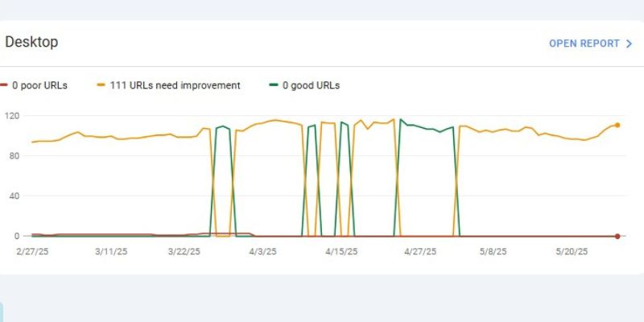The image size is (644, 322).
Task: Click the 4/15/25 date axis label
Action: click(x=341, y=252)
